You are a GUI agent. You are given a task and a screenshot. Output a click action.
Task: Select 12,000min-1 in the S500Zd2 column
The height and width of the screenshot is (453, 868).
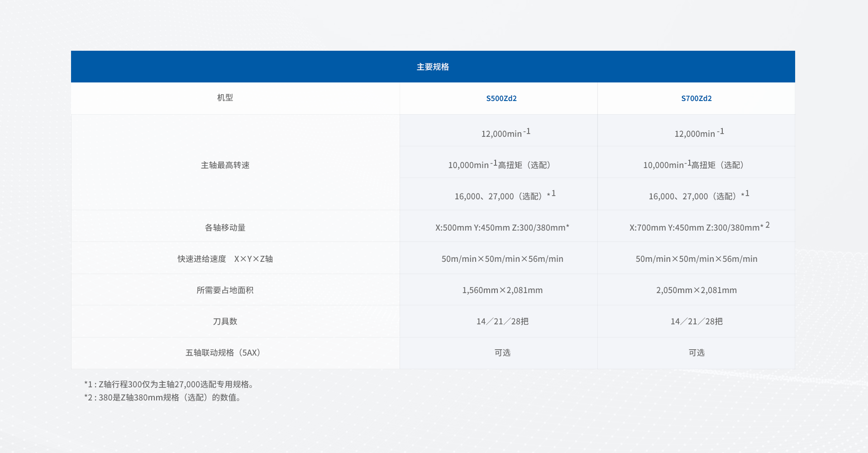pos(499,130)
